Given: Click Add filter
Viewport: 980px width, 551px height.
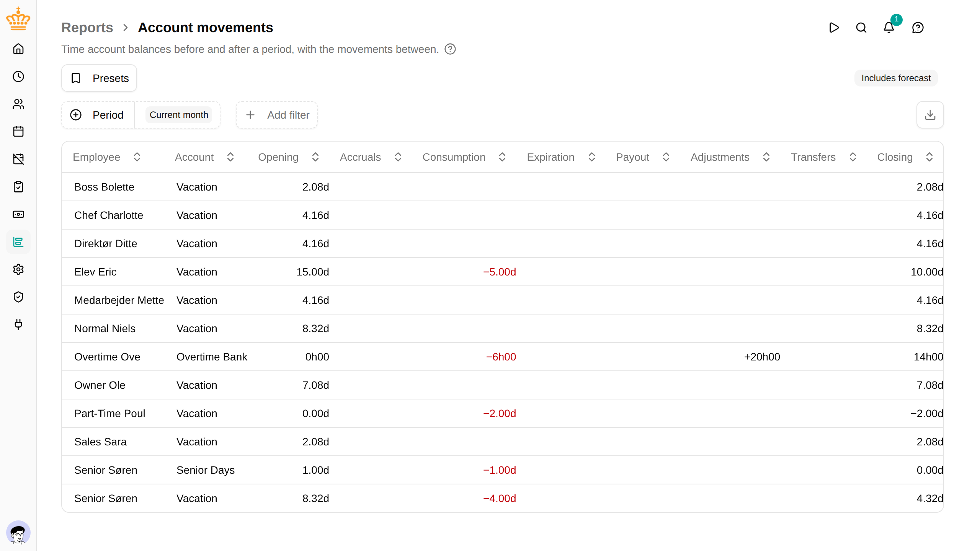Looking at the screenshot, I should pos(277,115).
